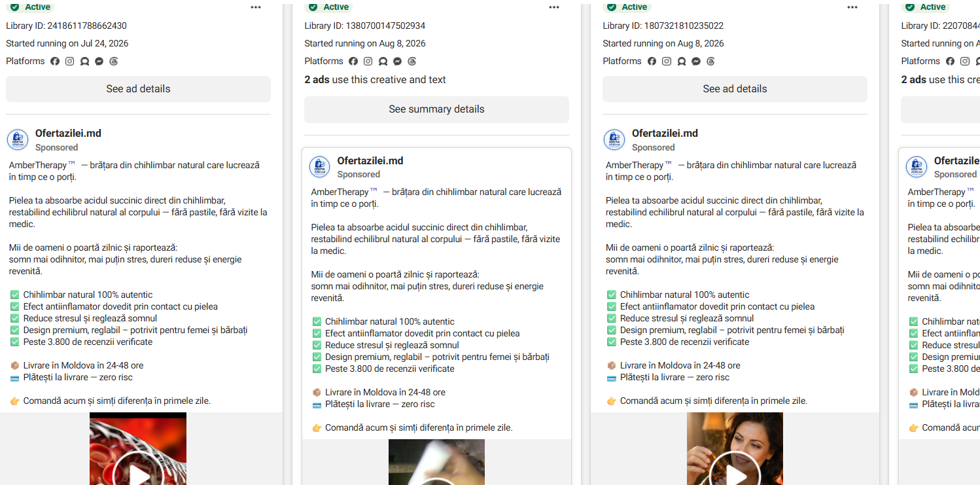Click 'Reduce stresul și reglează somnul' in ad 5022
This screenshot has height=485, width=980.
687,319
